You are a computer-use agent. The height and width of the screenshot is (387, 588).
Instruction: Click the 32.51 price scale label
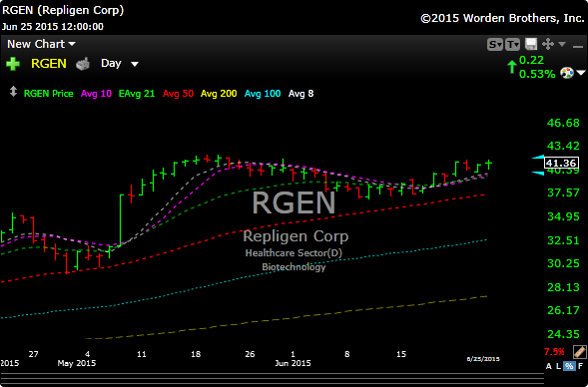[x=563, y=240]
